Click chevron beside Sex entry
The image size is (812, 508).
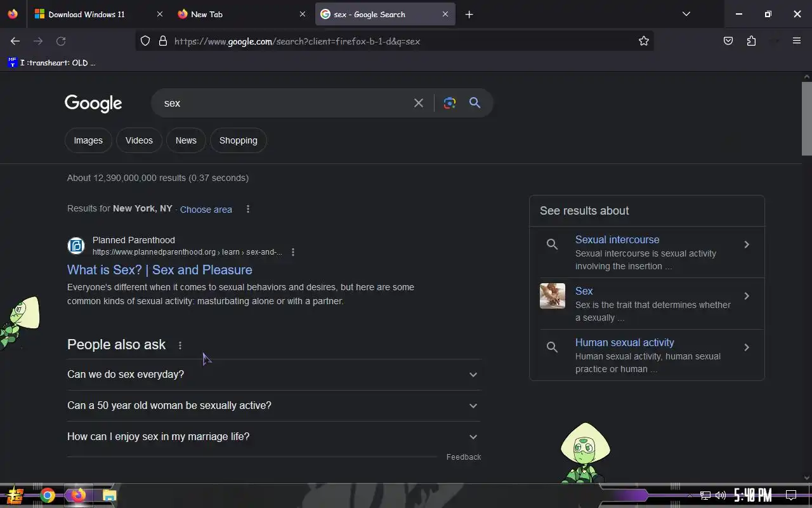[747, 296]
